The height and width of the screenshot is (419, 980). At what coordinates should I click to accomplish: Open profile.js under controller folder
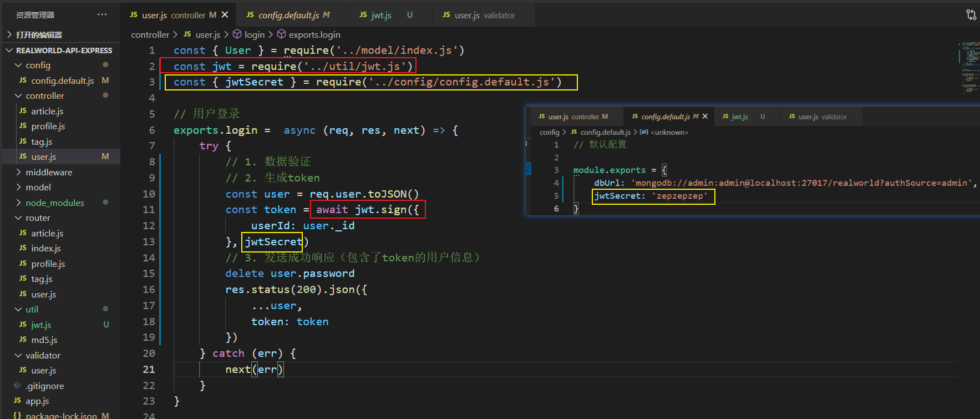48,127
